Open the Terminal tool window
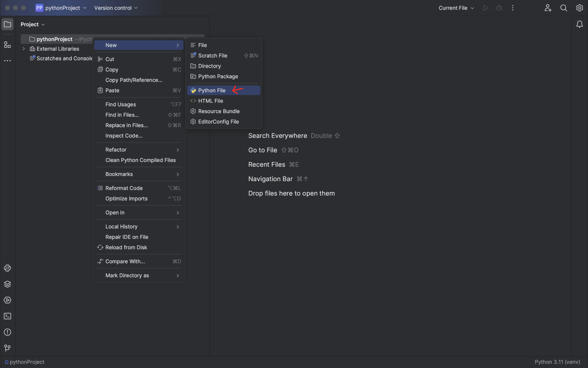This screenshot has width=588, height=368. (7, 316)
